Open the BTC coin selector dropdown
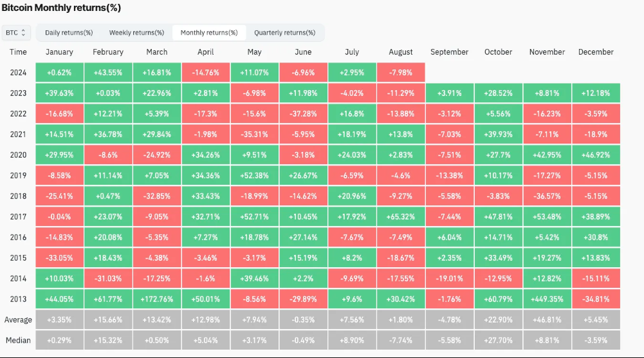 click(x=16, y=32)
